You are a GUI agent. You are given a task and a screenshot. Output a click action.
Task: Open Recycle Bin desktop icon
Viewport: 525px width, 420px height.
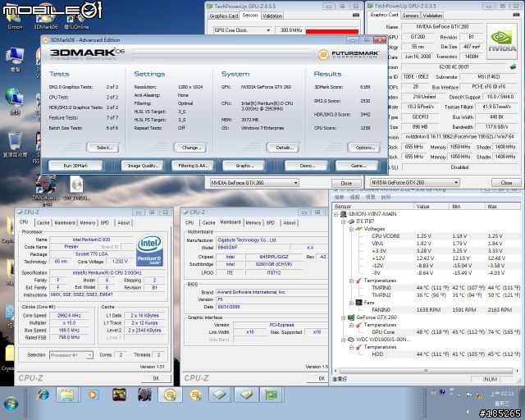[x=15, y=144]
